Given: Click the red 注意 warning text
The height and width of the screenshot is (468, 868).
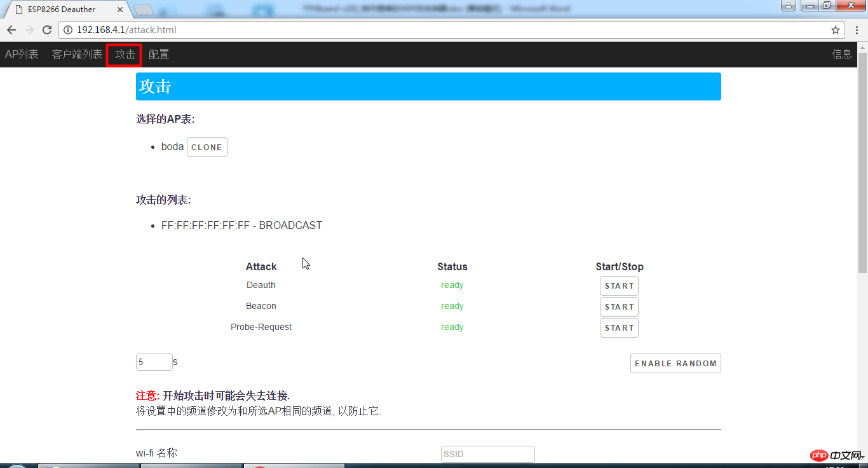Looking at the screenshot, I should 147,396.
